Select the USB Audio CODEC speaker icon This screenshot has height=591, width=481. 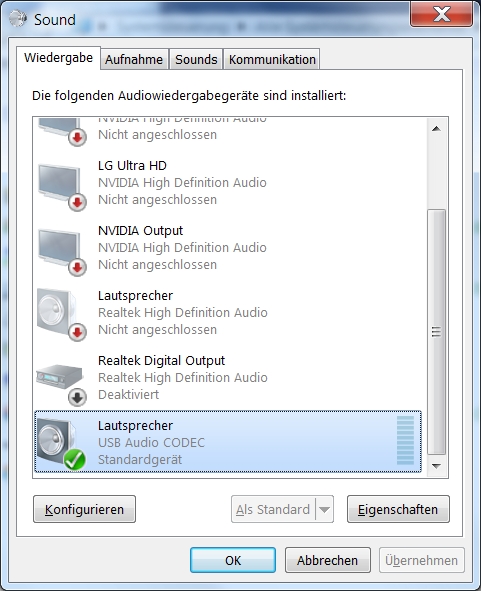pyautogui.click(x=60, y=444)
